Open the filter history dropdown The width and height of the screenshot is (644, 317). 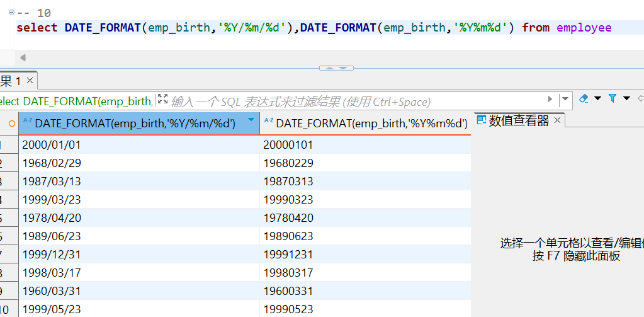(565, 99)
